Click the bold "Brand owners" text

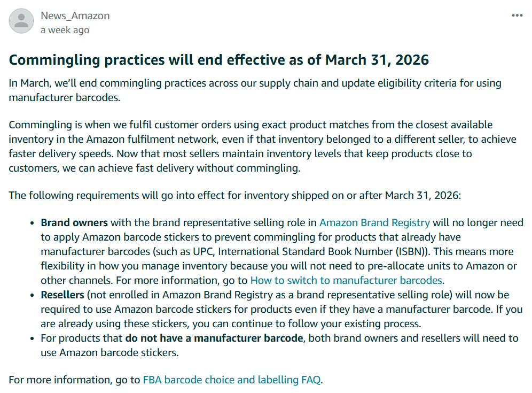click(74, 222)
